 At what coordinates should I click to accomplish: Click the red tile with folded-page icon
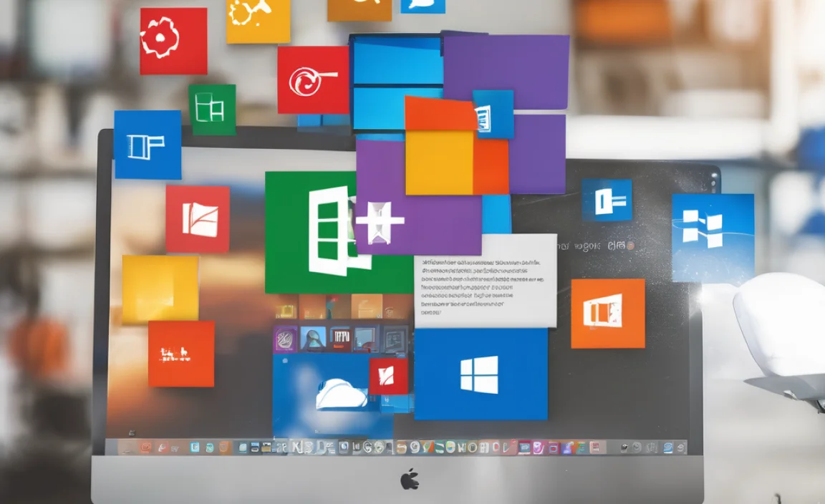point(198,220)
